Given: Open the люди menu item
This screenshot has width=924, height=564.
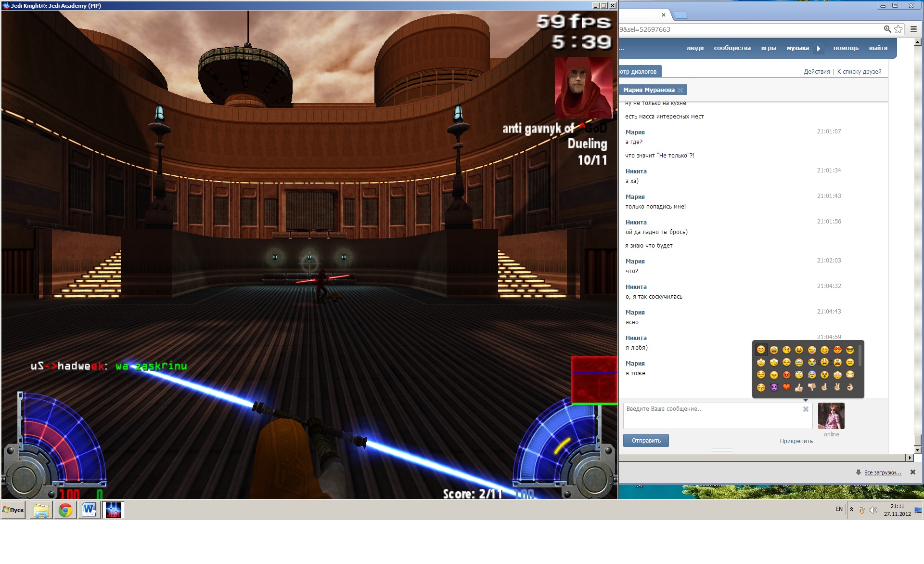Looking at the screenshot, I should click(695, 48).
